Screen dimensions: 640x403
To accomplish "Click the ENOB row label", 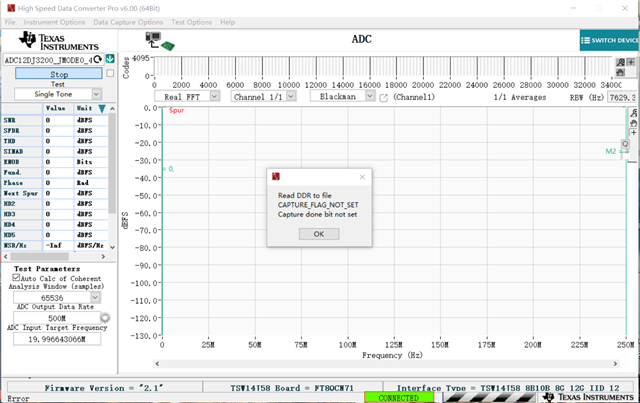I will 11,162.
